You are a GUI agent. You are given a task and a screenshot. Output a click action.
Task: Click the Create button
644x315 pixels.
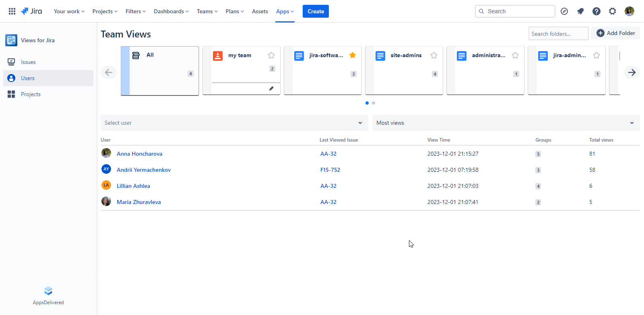(x=316, y=11)
